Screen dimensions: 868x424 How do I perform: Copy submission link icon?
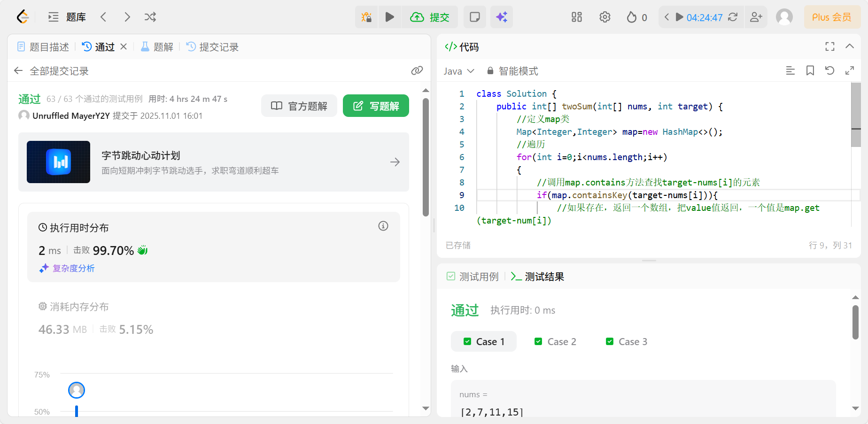[417, 71]
